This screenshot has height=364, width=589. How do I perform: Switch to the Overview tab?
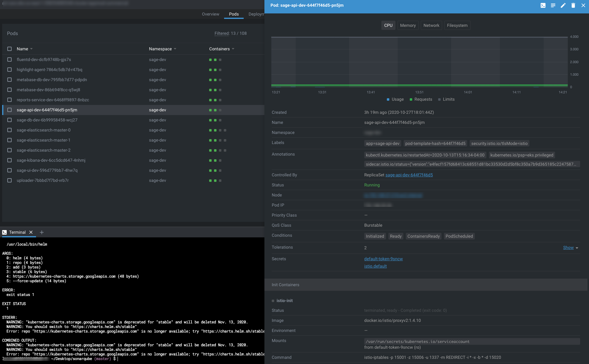pyautogui.click(x=210, y=14)
